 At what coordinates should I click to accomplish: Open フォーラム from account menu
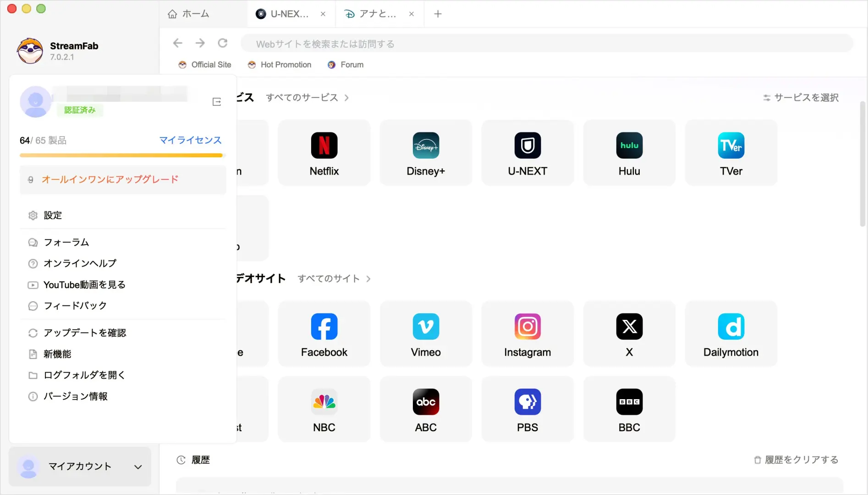[123, 242]
